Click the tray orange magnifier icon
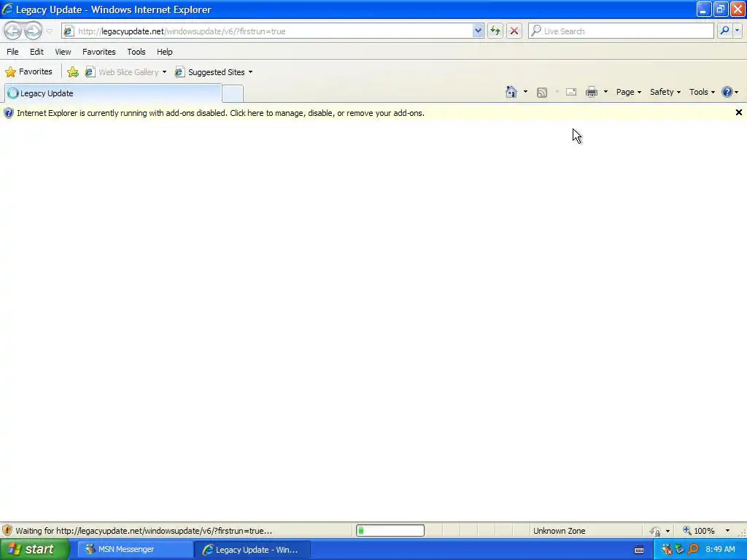The width and height of the screenshot is (747, 560). coord(693,550)
